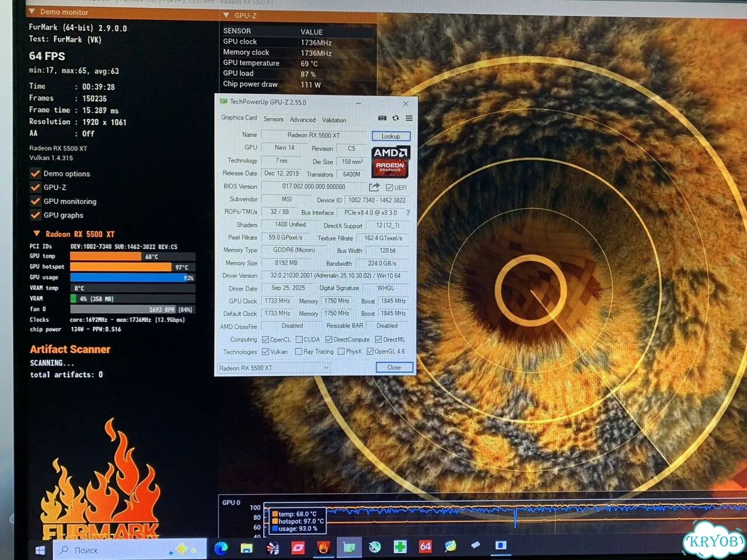Click the feather taskbar icon
The width and height of the screenshot is (747, 560).
coord(451,546)
